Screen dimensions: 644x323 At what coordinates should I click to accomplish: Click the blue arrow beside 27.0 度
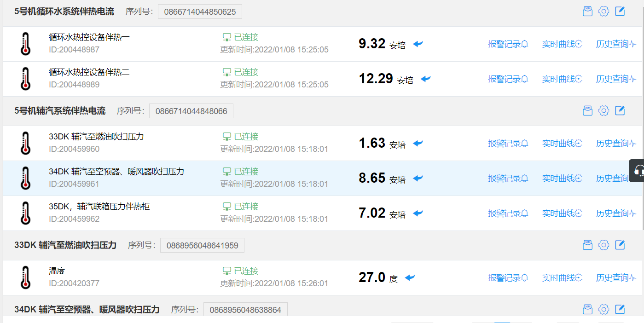410,277
